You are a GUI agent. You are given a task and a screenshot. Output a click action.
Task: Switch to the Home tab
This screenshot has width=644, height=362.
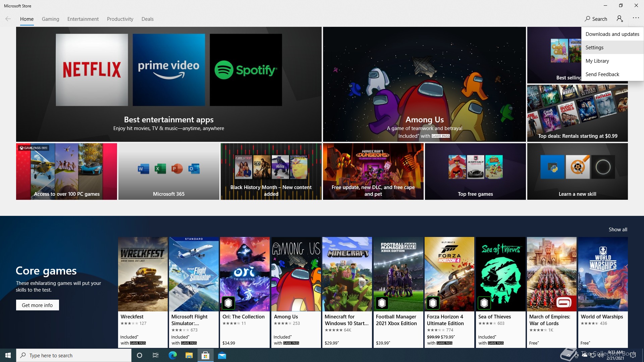coord(27,19)
